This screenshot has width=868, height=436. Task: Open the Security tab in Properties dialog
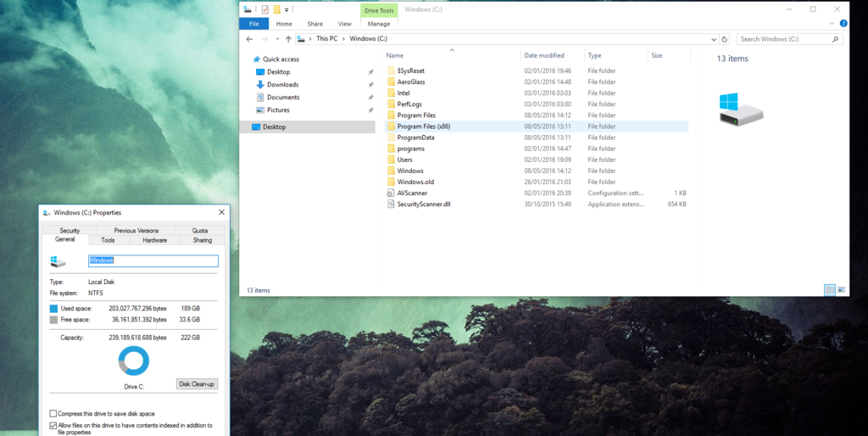coord(70,231)
